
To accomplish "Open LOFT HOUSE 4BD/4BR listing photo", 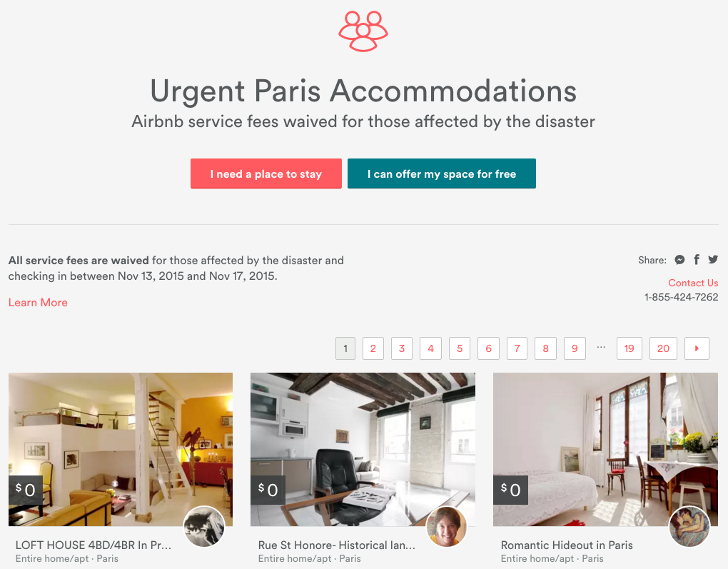I will click(x=121, y=449).
